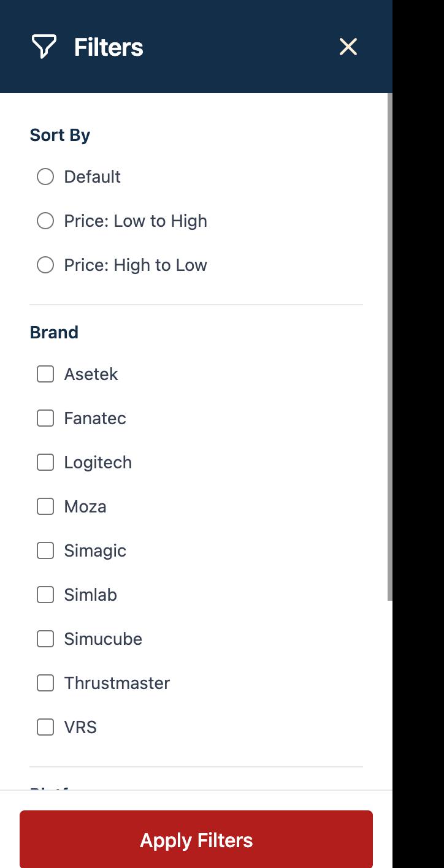This screenshot has width=444, height=868.
Task: Click the Price: Low to High label
Action: [136, 221]
